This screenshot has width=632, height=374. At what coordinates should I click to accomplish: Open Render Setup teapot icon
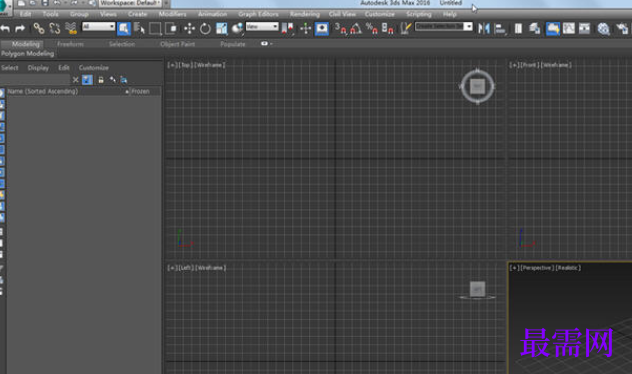coord(622,29)
